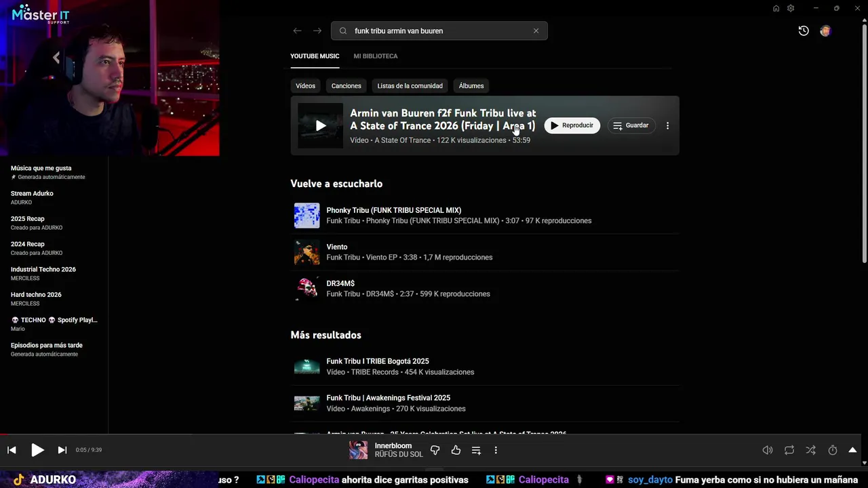Open Awakenings Festival 2025 video thumbnail
Screen dimensions: 868x488
point(307,403)
